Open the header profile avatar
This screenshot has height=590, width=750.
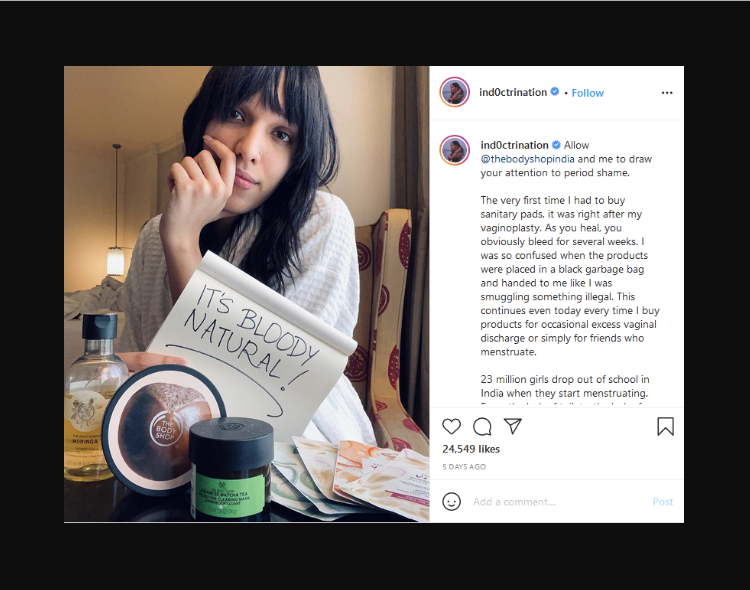pos(454,92)
